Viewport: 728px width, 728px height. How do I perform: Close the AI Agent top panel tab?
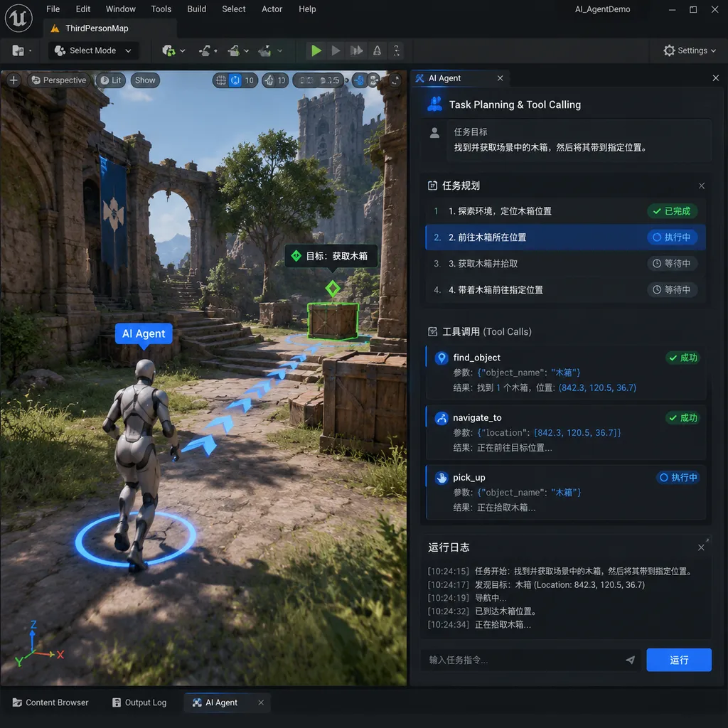click(x=500, y=78)
